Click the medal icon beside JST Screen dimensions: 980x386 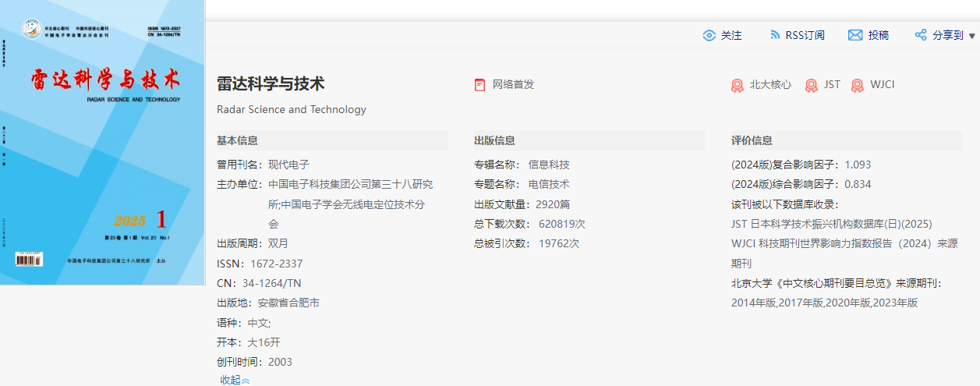(812, 85)
